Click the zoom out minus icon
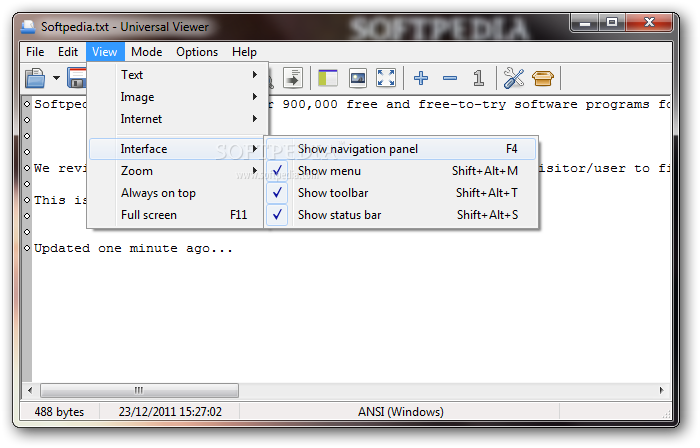 pyautogui.click(x=450, y=79)
